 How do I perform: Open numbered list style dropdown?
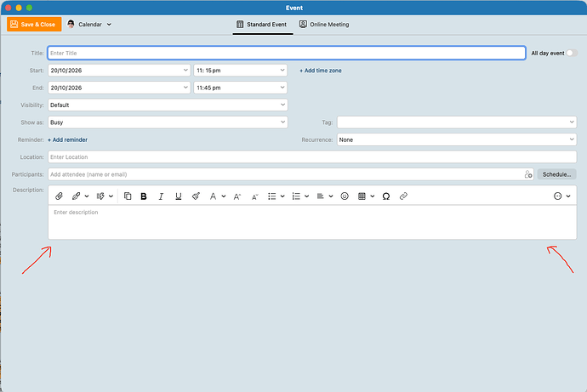pyautogui.click(x=306, y=196)
